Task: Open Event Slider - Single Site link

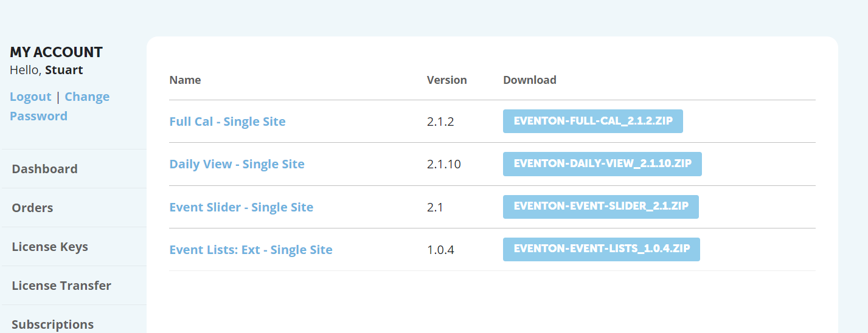Action: (241, 207)
